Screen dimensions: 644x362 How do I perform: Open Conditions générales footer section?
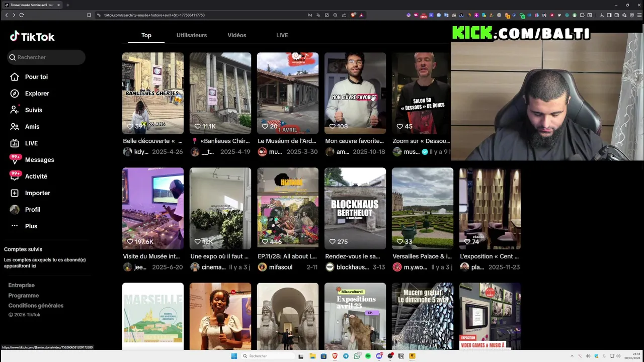[x=36, y=306]
